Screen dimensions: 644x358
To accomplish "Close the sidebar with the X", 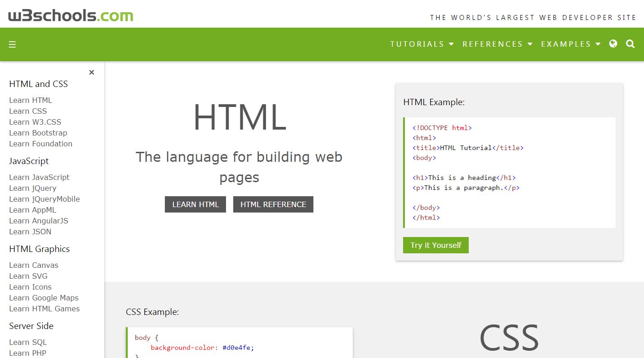I will point(91,72).
